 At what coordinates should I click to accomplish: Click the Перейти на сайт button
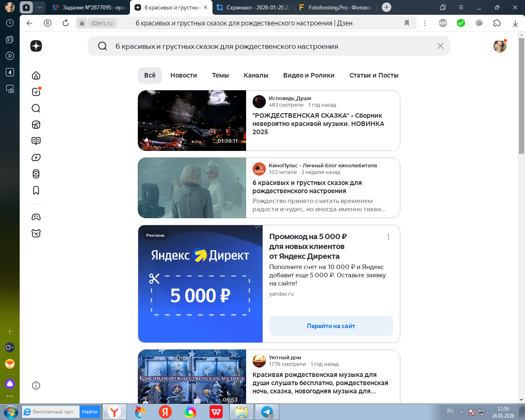coord(331,326)
